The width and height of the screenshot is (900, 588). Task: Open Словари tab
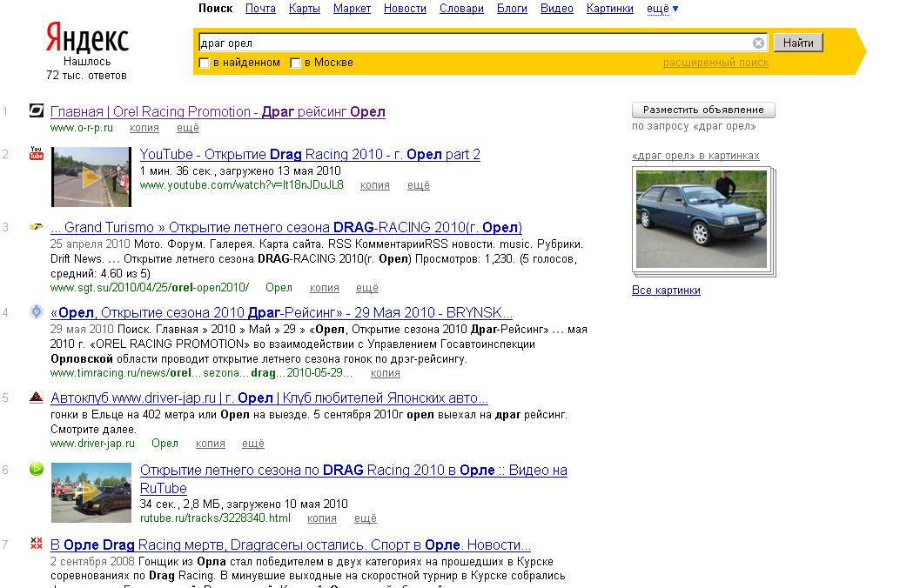tap(461, 9)
